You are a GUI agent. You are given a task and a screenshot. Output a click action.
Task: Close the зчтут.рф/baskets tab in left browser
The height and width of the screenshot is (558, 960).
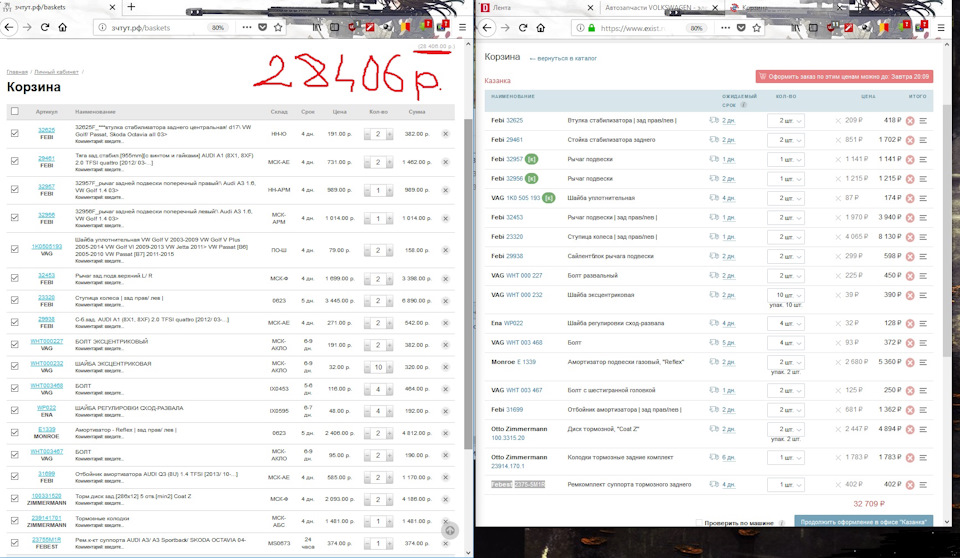coord(112,7)
